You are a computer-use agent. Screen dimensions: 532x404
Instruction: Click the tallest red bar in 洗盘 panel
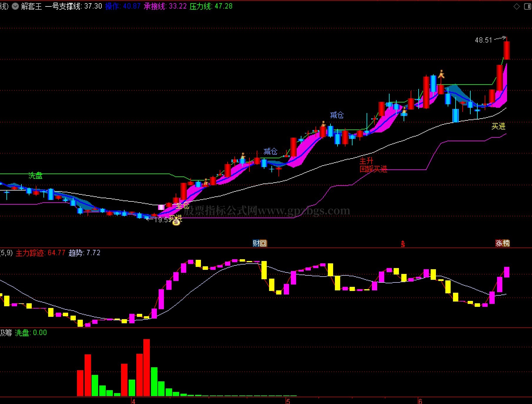(x=147, y=367)
